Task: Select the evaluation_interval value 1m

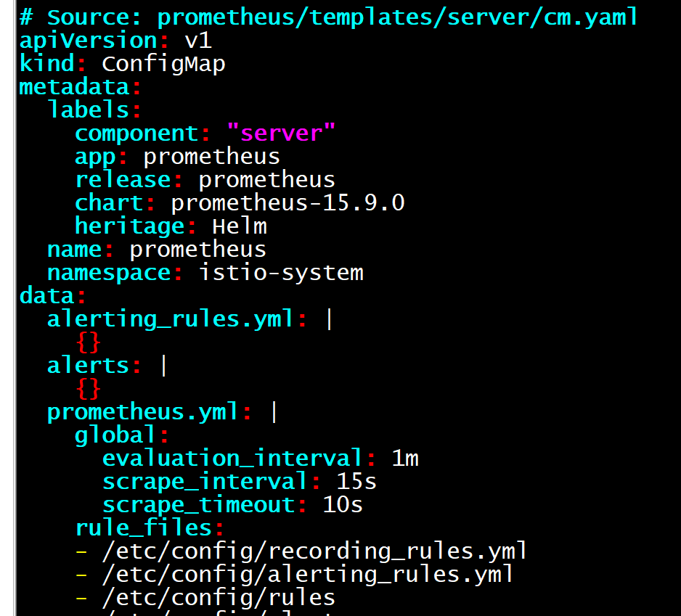Action: pyautogui.click(x=405, y=459)
